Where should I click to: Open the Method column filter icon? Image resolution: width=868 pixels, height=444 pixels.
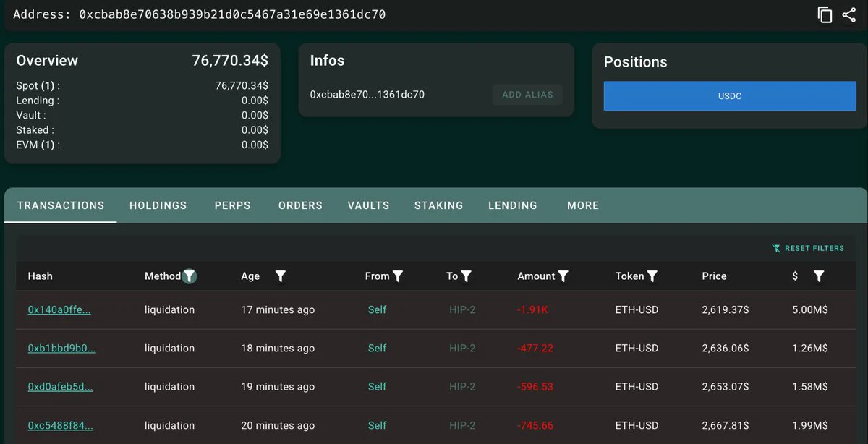(190, 276)
